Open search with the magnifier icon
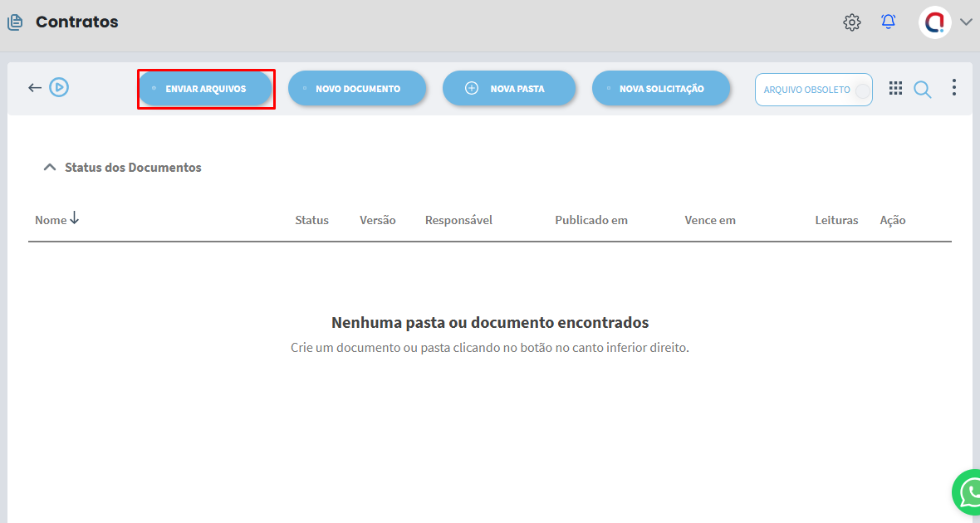The image size is (980, 523). pyautogui.click(x=922, y=89)
